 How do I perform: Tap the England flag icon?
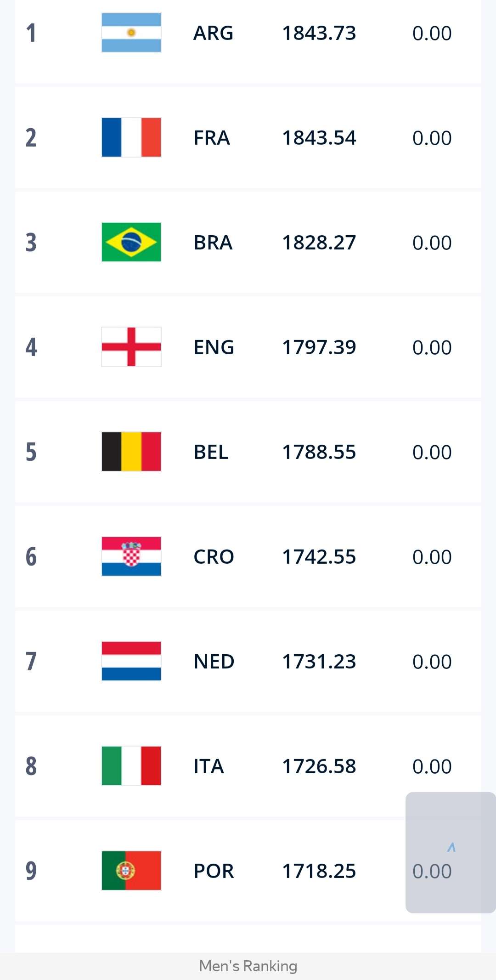click(x=131, y=347)
